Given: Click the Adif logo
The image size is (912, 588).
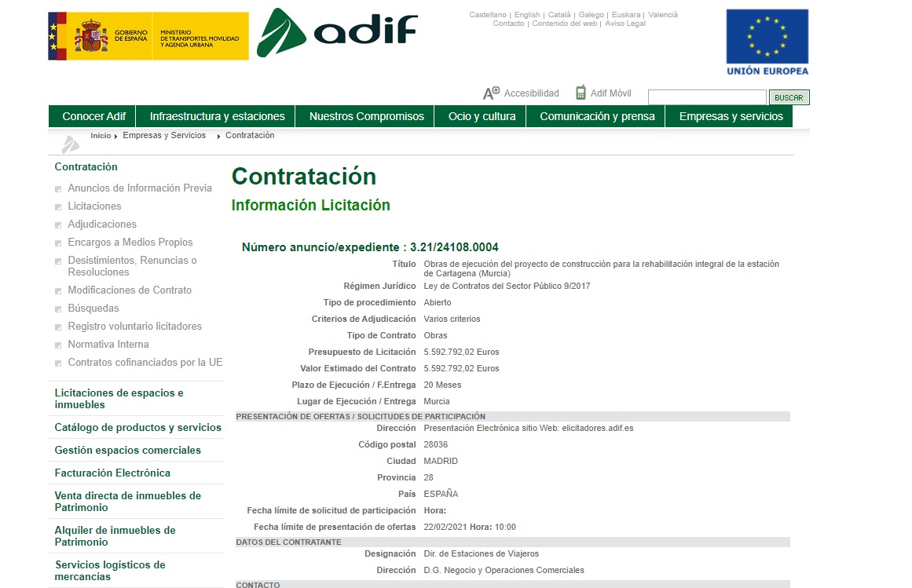Looking at the screenshot, I should click(x=337, y=33).
